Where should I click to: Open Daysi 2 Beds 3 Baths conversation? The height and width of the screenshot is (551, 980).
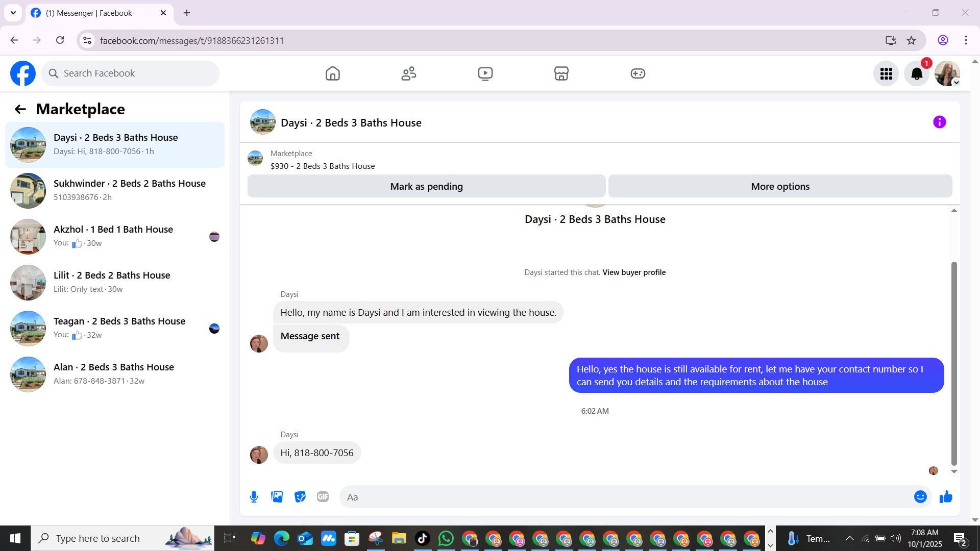pyautogui.click(x=115, y=145)
